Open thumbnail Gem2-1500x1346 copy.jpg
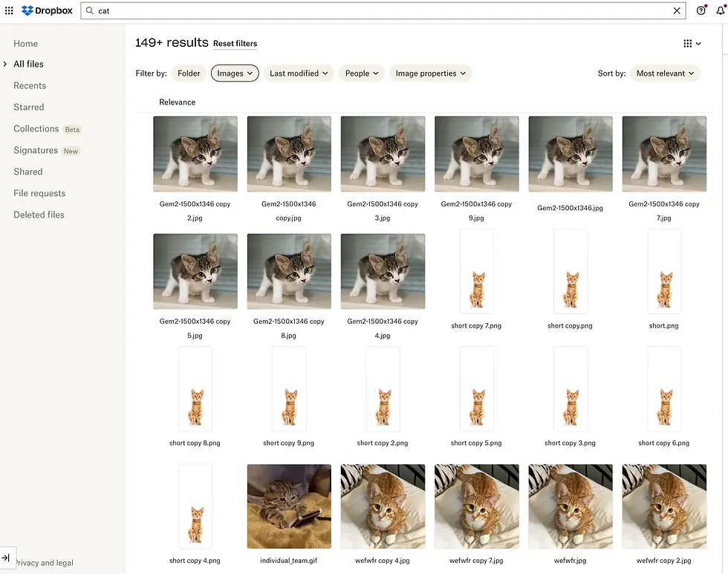 pos(289,154)
